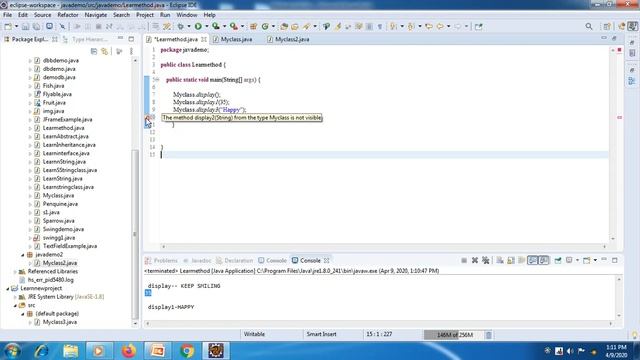
Task: Select hs_err_pid5480.log file
Action: (50, 280)
